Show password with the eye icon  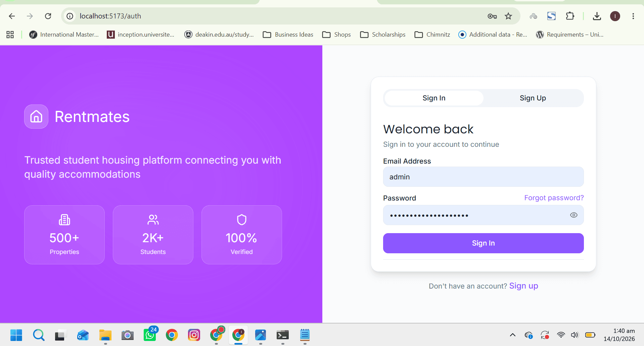[574, 215]
